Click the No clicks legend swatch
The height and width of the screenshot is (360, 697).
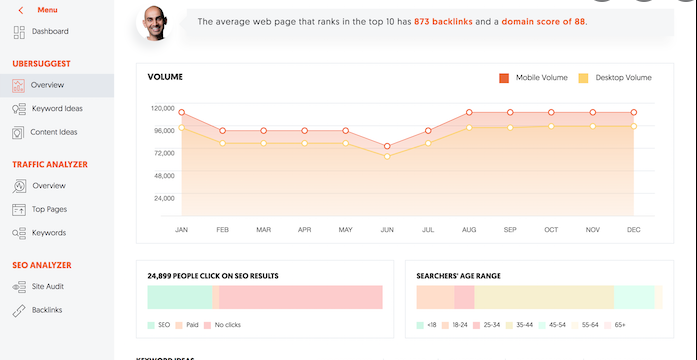[208, 325]
